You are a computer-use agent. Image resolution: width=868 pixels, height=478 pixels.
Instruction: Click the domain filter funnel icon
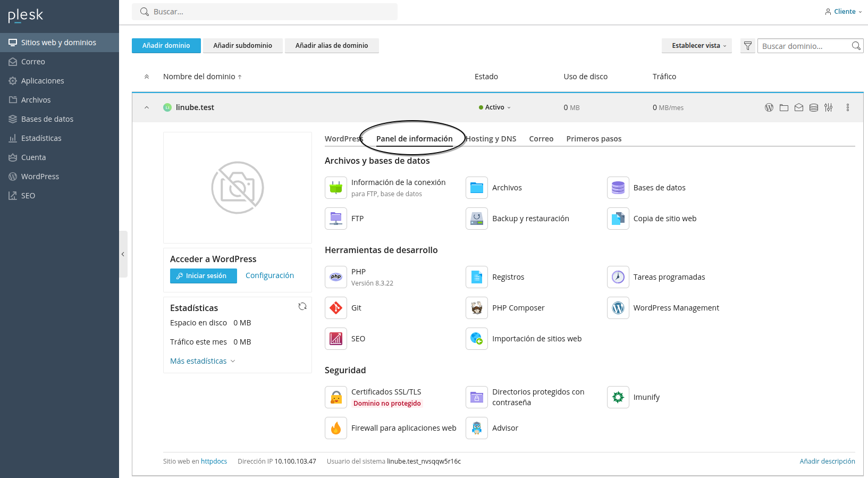pyautogui.click(x=748, y=46)
